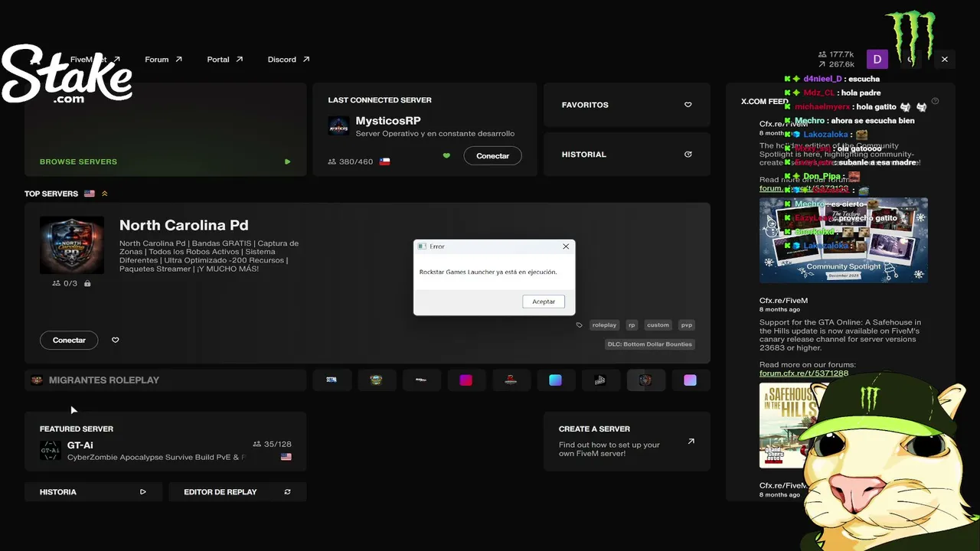The width and height of the screenshot is (980, 551).
Task: Open the Historial panel
Action: 626,155
